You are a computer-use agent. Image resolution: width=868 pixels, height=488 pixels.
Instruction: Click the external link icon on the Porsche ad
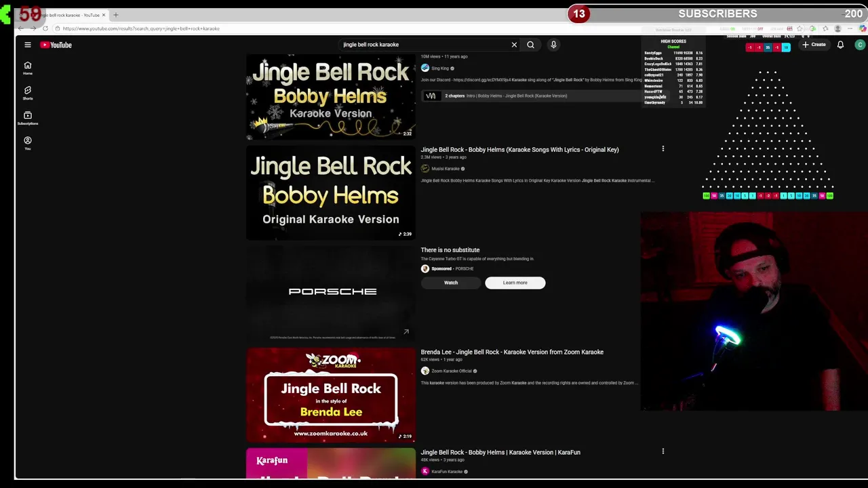pyautogui.click(x=406, y=332)
